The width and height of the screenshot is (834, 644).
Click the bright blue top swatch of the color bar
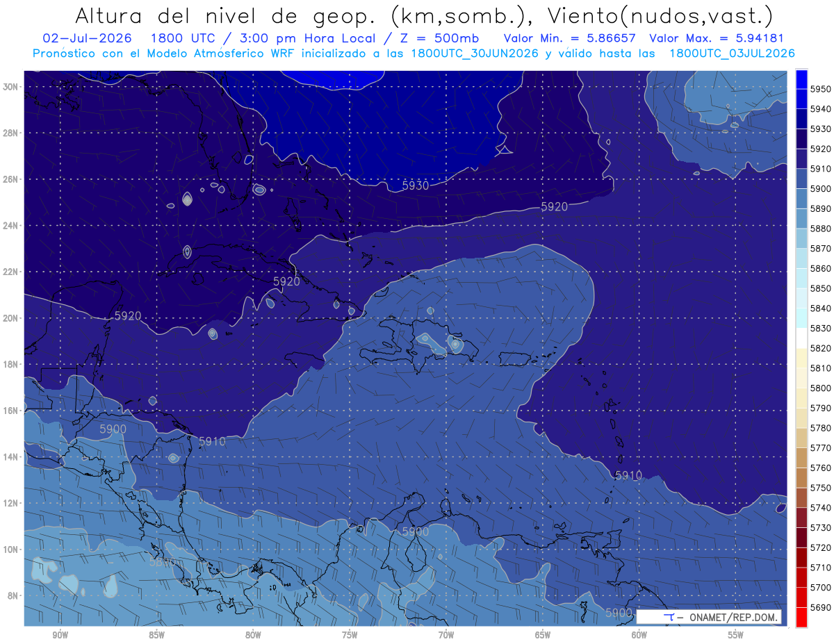click(801, 79)
